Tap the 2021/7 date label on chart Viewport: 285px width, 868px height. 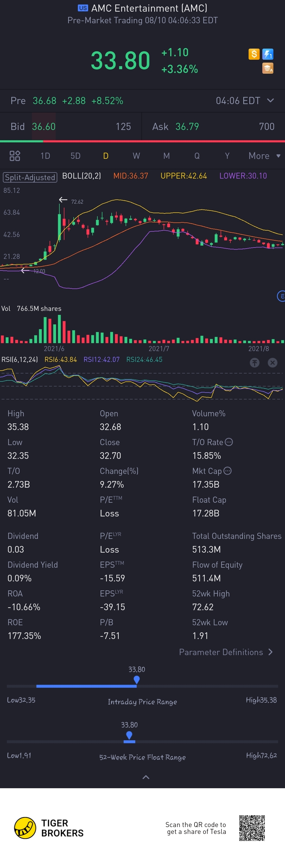click(159, 348)
